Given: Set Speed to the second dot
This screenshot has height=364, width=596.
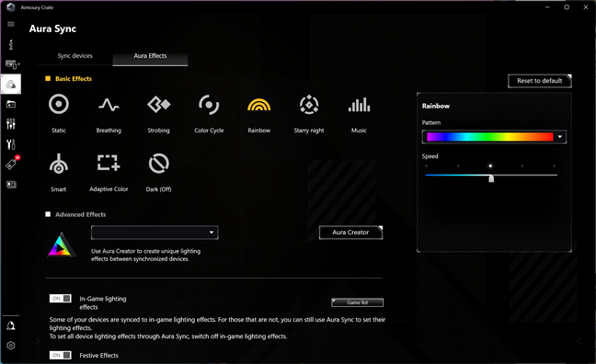Looking at the screenshot, I should pyautogui.click(x=458, y=166).
